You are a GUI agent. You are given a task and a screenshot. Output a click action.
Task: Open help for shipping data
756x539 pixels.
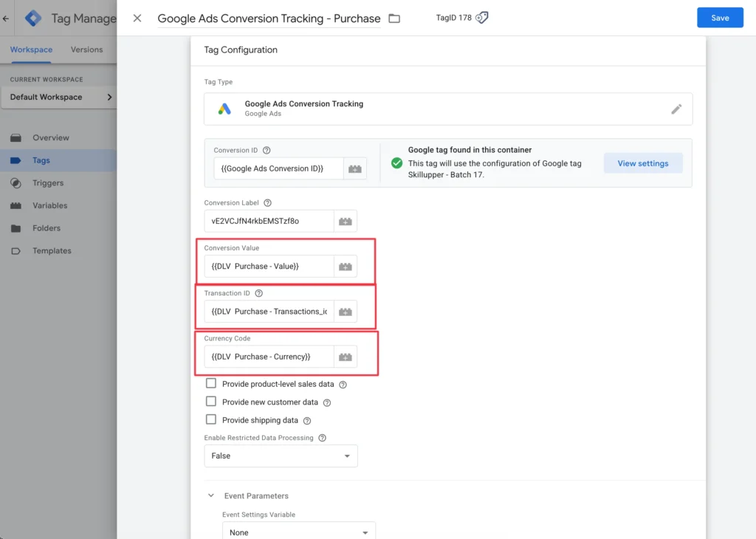click(307, 421)
